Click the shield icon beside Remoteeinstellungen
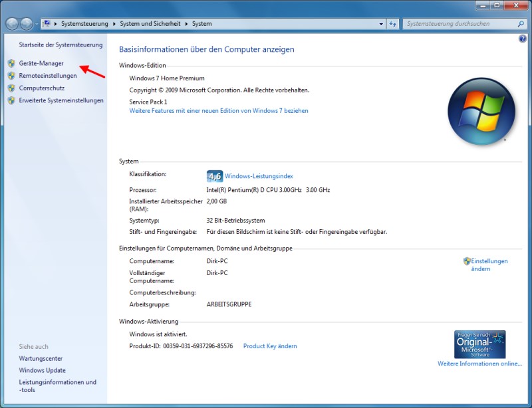Viewport: 532px width, 408px height. (x=11, y=76)
